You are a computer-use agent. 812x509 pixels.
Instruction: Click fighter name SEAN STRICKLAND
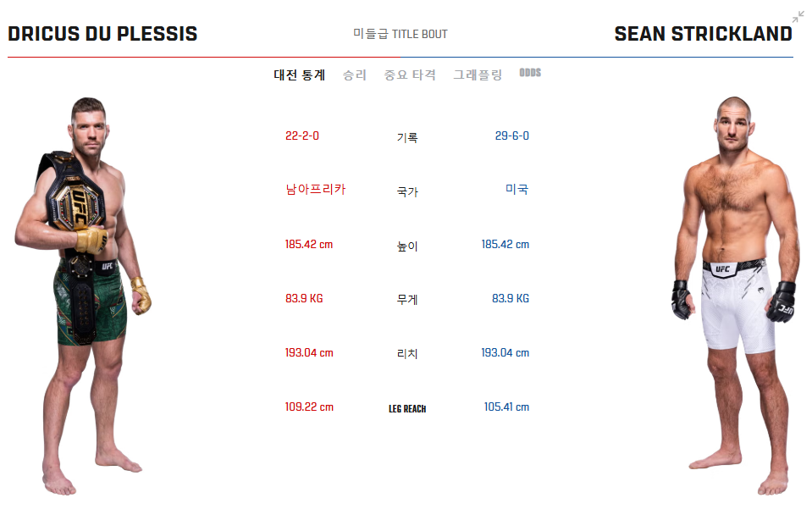(704, 33)
